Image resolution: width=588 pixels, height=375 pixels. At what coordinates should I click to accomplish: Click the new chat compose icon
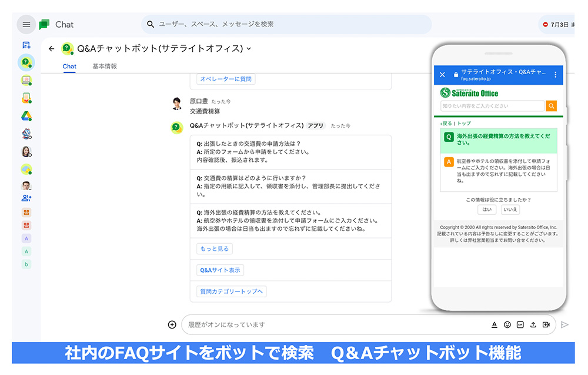(26, 45)
